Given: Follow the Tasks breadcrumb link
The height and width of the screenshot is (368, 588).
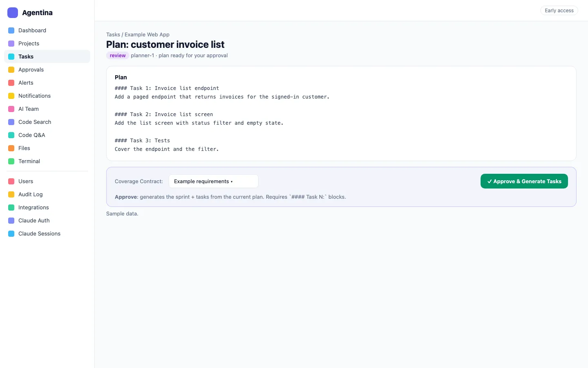Looking at the screenshot, I should pos(113,35).
